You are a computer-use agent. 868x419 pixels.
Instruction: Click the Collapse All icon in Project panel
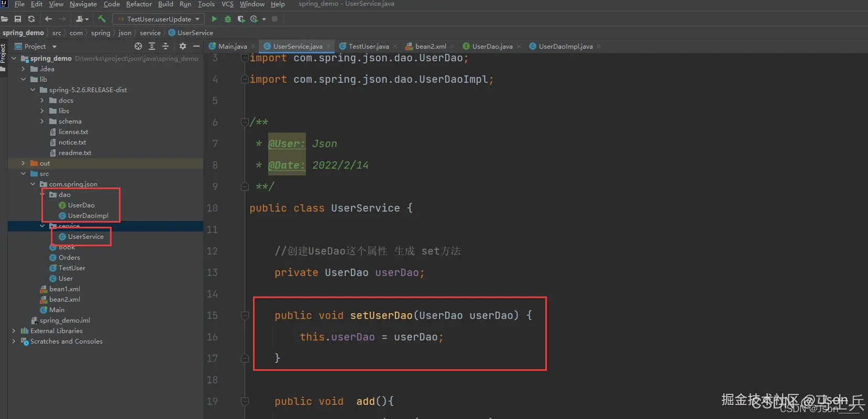pyautogui.click(x=166, y=46)
